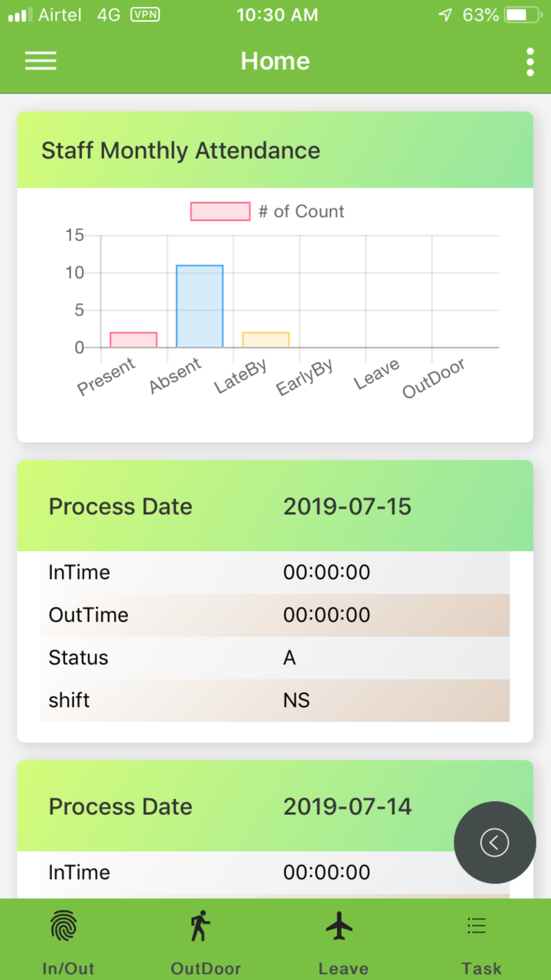Toggle '# of Count' legend label

tap(301, 211)
